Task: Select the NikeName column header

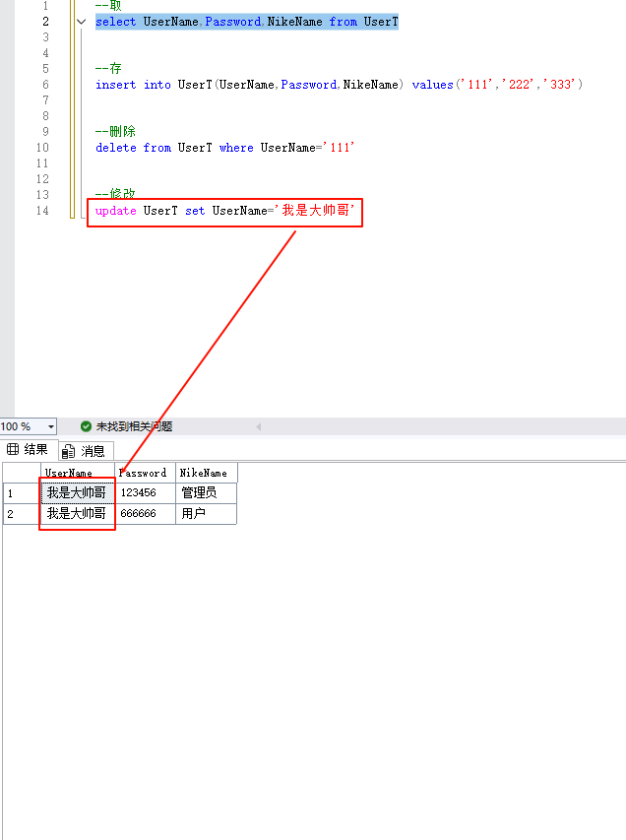Action: (x=206, y=473)
